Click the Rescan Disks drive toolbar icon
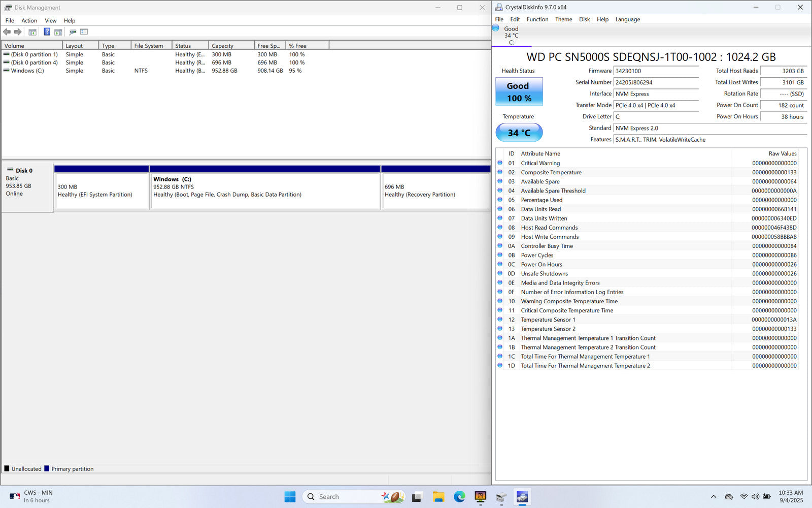This screenshot has width=812, height=508. coord(73,32)
